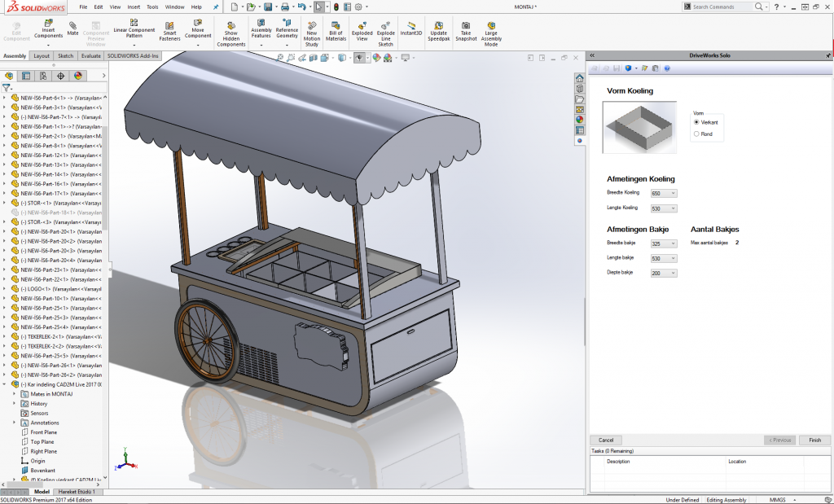Expand Mates in MONTAJ node
The height and width of the screenshot is (504, 834).
(x=15, y=394)
